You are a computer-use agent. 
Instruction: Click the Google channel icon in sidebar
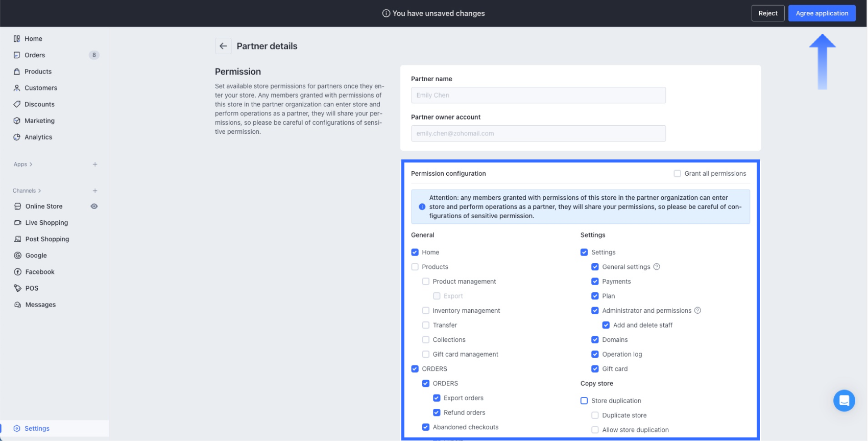pyautogui.click(x=18, y=256)
